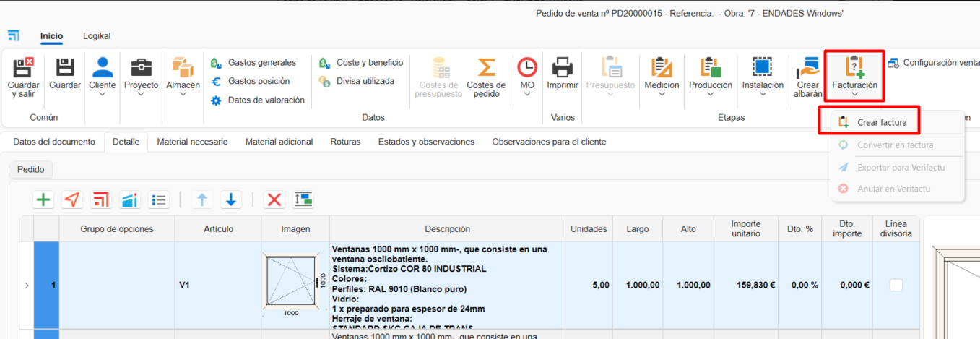Select the V1 article cell
The width and height of the screenshot is (980, 339).
coord(218,285)
